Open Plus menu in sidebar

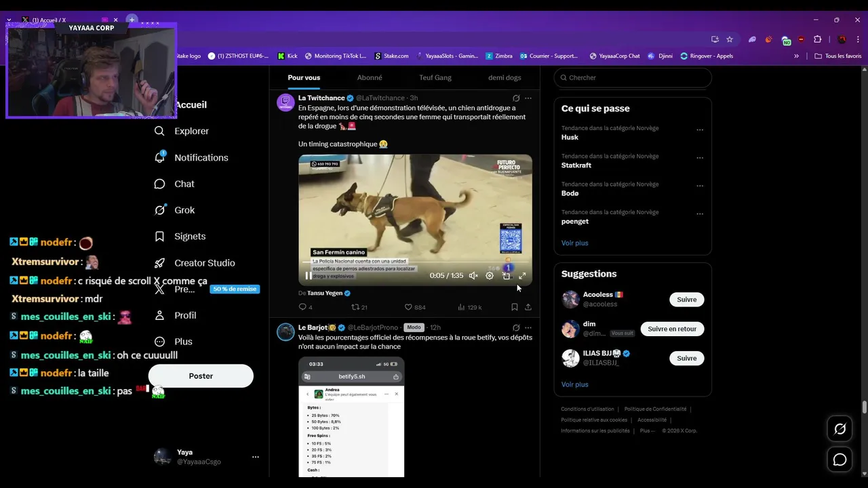(x=174, y=342)
